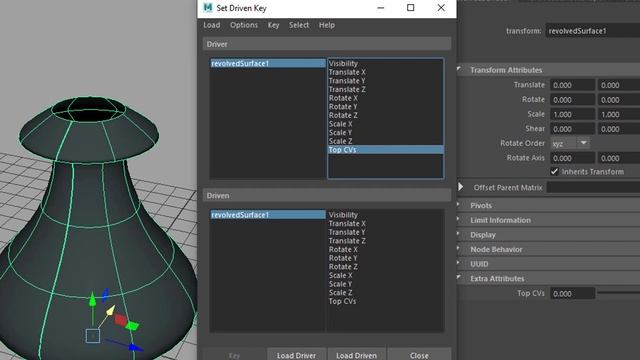Open the Load menu
Image resolution: width=640 pixels, height=360 pixels.
[211, 25]
